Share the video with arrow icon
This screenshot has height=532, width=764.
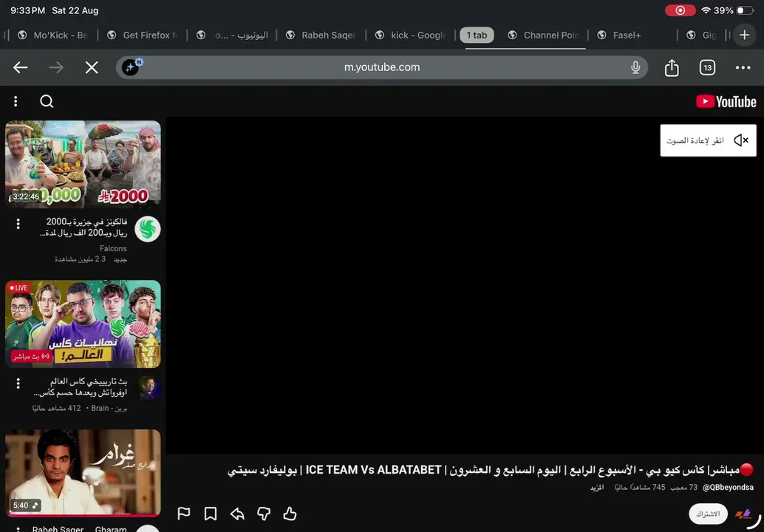[237, 514]
